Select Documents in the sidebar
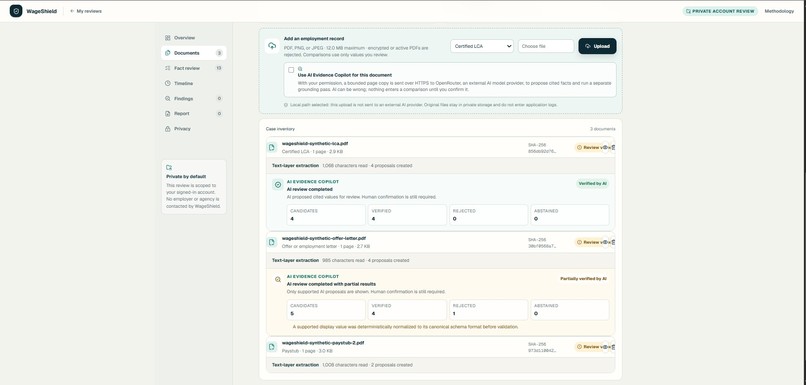This screenshot has height=385, width=806. (193, 53)
